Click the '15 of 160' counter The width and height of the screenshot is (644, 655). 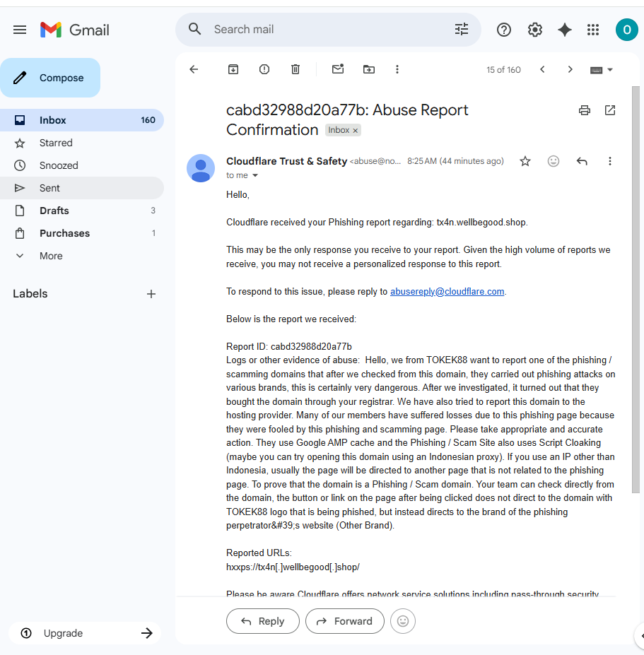point(503,70)
